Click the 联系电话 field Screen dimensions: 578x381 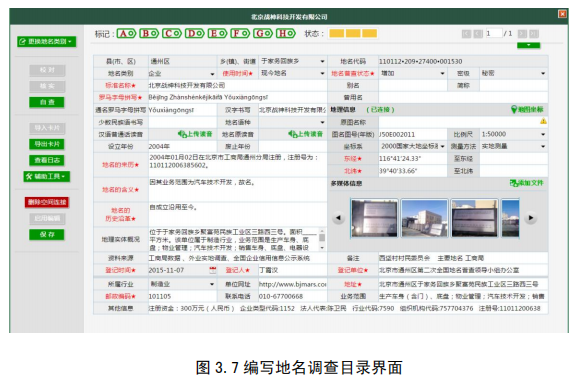pyautogui.click(x=293, y=296)
